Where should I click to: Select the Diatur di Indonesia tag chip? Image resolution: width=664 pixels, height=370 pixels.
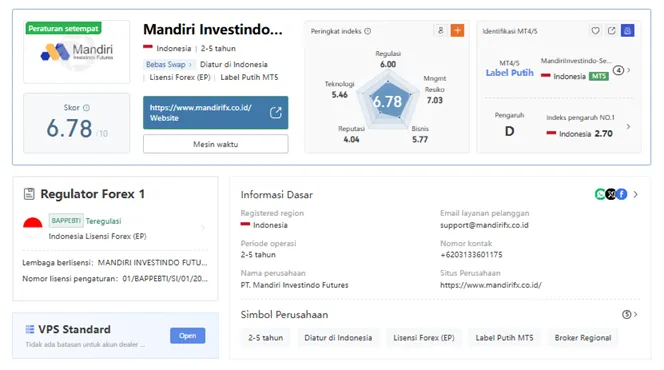(338, 338)
